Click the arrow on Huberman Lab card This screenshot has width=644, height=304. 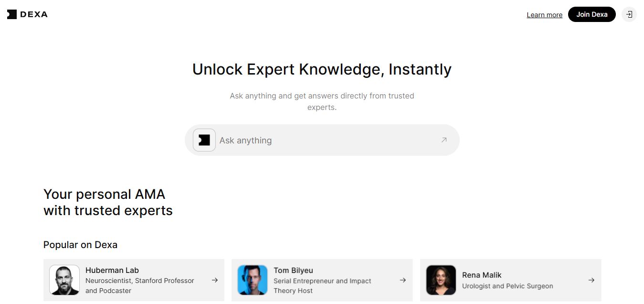coord(215,280)
